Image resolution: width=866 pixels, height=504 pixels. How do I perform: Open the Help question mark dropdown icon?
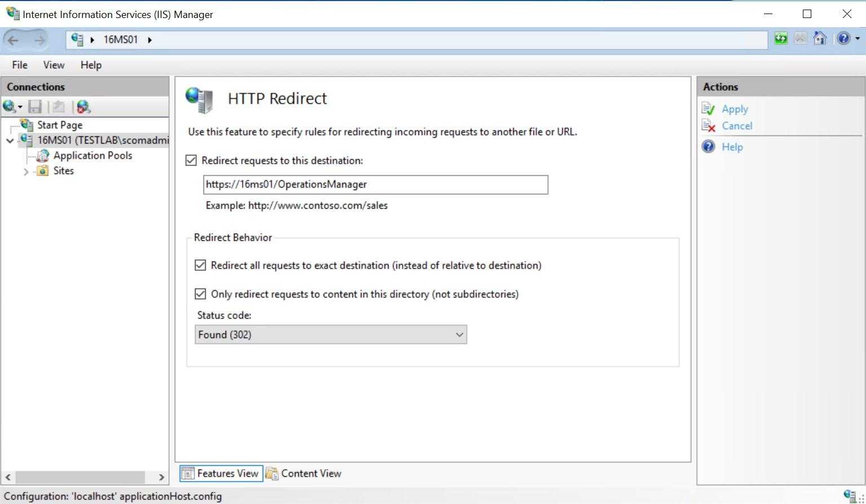[847, 38]
